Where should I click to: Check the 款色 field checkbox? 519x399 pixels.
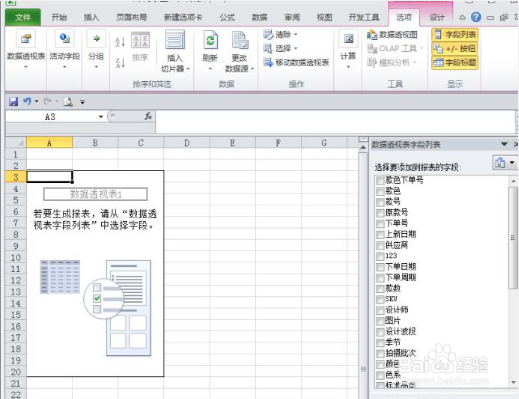pyautogui.click(x=380, y=191)
